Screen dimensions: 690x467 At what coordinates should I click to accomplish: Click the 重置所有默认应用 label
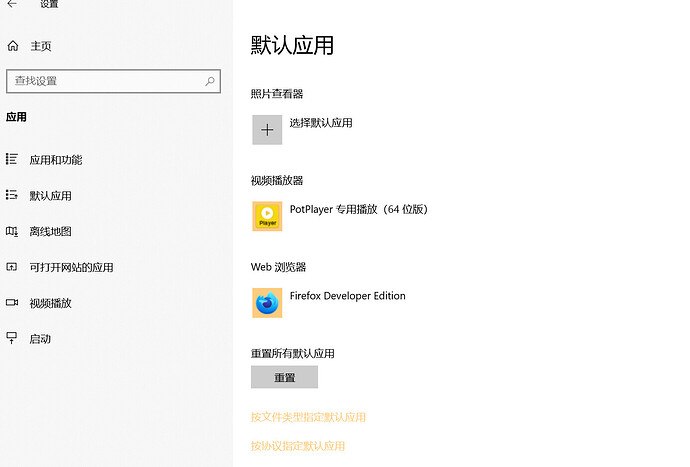click(x=293, y=353)
